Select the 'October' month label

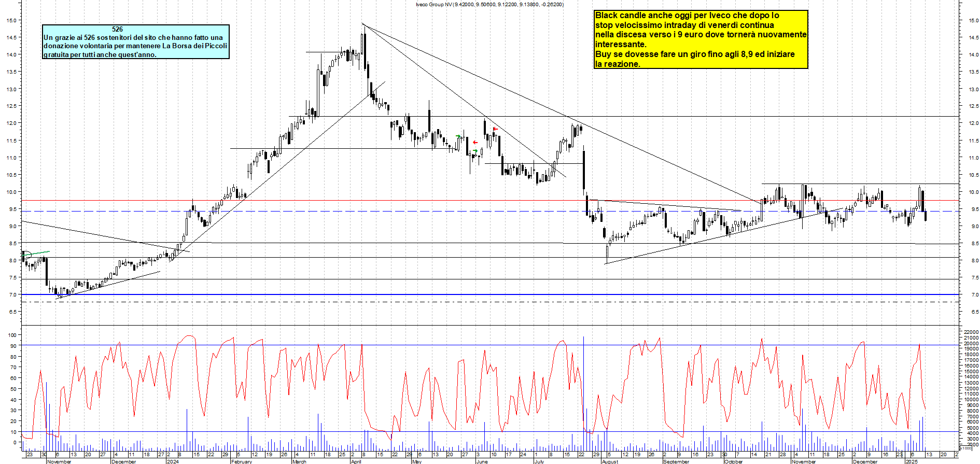tap(733, 461)
